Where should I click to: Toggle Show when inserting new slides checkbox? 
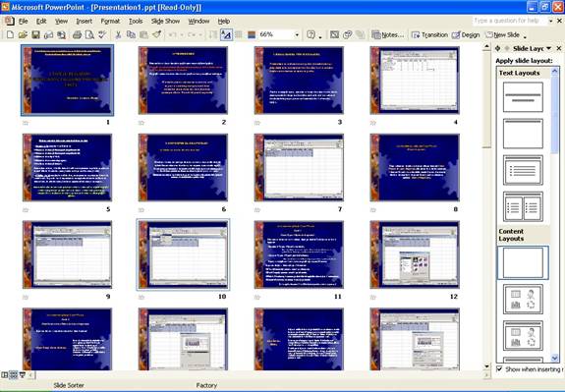point(499,368)
